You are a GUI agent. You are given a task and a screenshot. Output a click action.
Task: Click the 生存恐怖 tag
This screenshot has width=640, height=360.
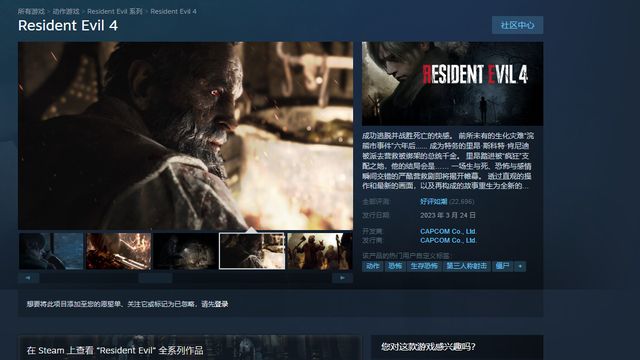[424, 266]
